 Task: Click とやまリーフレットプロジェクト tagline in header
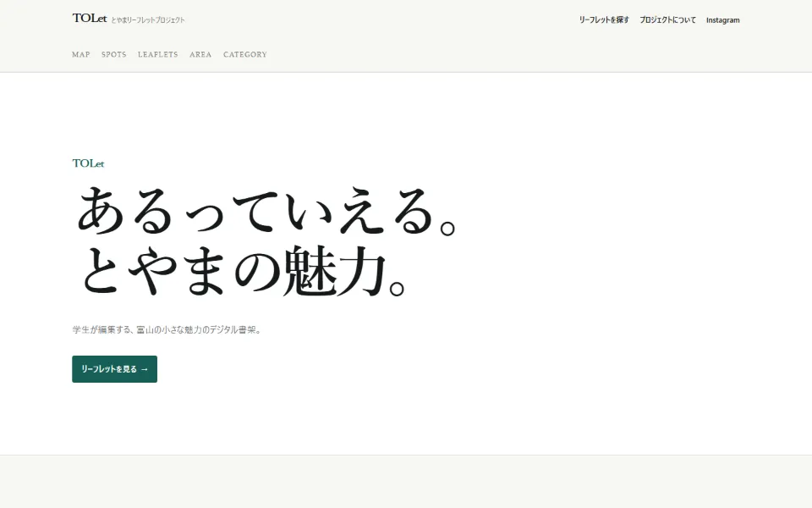tap(148, 20)
